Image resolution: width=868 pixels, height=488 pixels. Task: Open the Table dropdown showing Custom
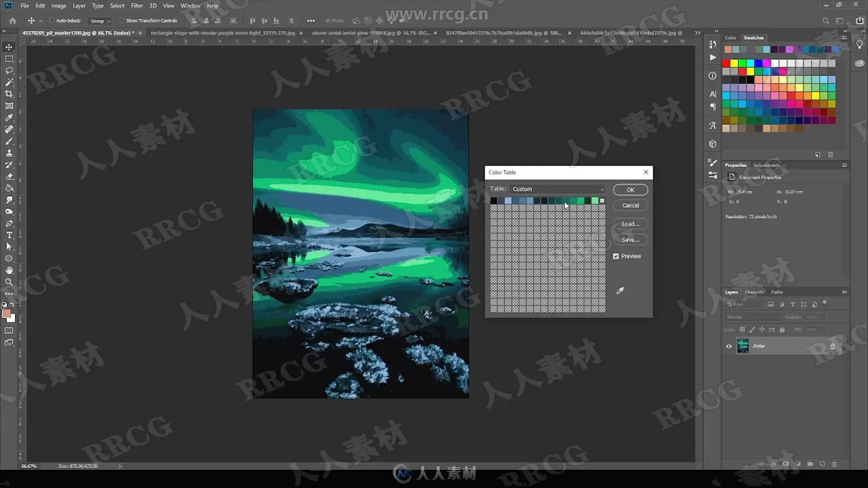click(x=558, y=189)
